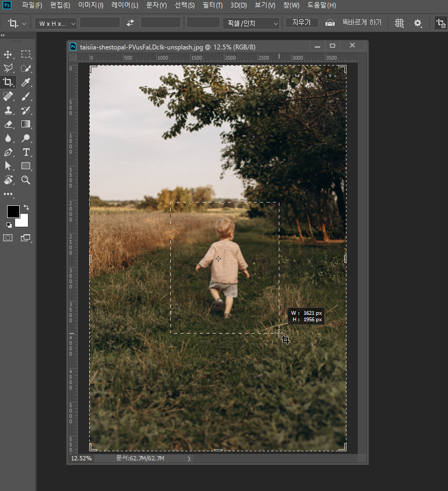This screenshot has width=448, height=491.
Task: Swap foreground and background colors
Action: pyautogui.click(x=26, y=207)
